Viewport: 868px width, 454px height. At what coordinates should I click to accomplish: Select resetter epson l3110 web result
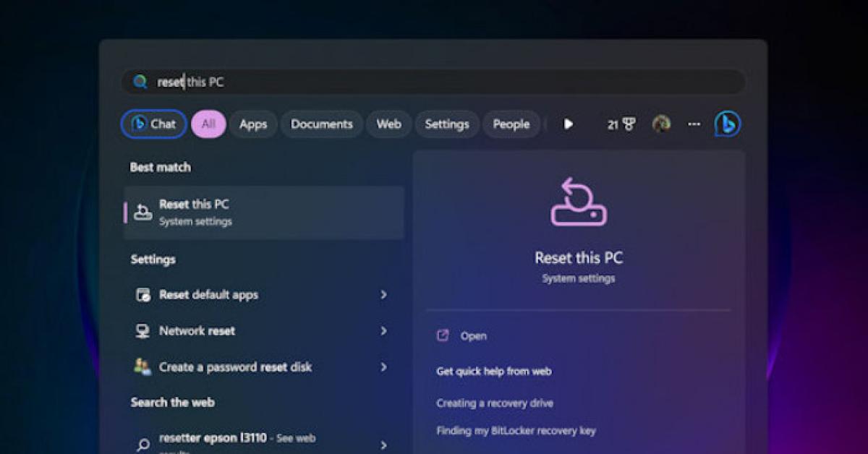click(x=264, y=442)
